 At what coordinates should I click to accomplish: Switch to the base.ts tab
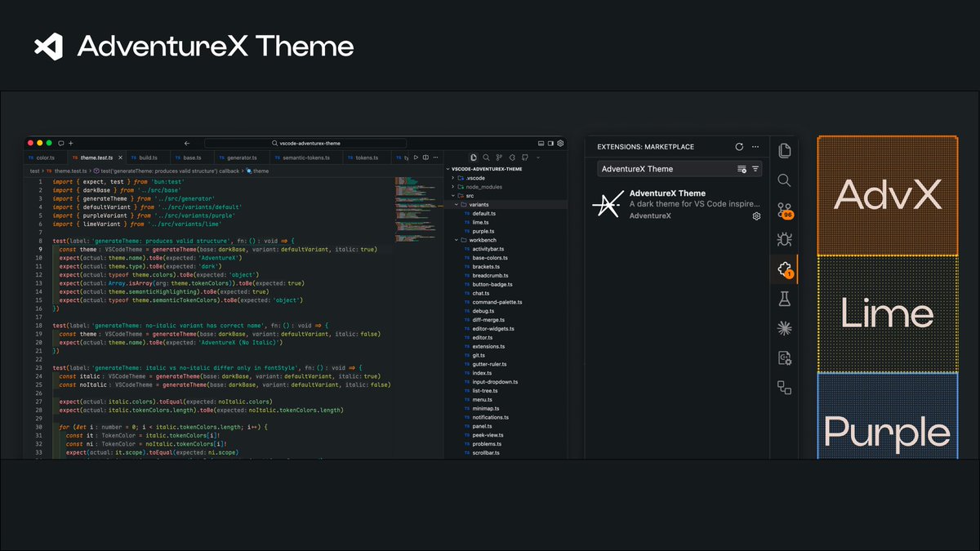pos(192,158)
